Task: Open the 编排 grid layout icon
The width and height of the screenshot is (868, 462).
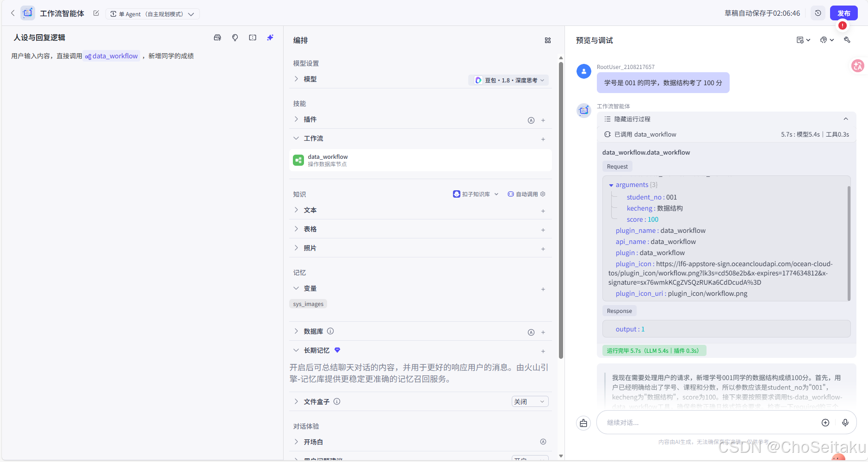Action: [548, 40]
